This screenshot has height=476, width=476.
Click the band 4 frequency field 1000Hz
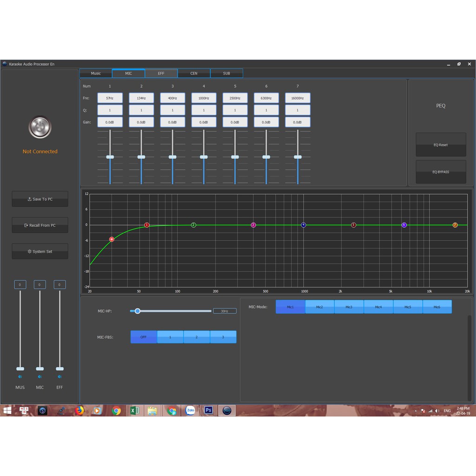(204, 98)
